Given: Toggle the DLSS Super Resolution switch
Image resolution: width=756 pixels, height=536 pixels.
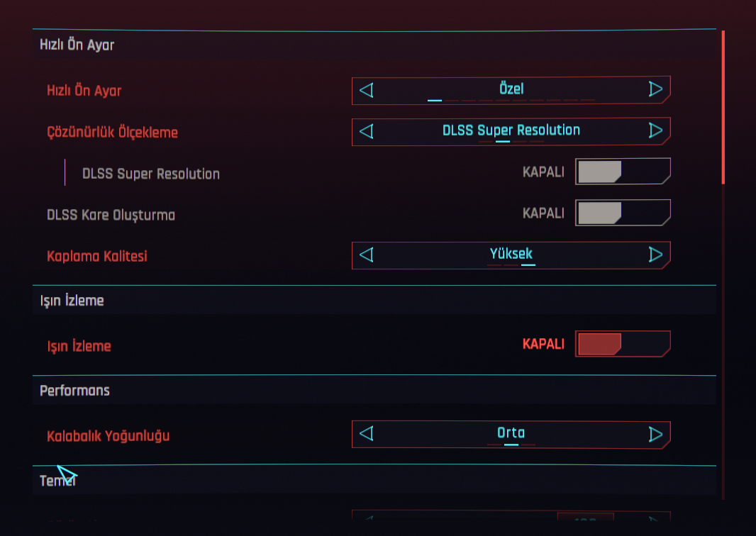Looking at the screenshot, I should [622, 172].
